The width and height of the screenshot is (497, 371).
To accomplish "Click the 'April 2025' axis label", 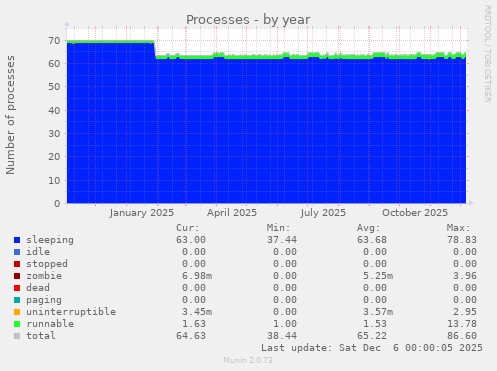I will pos(232,213).
